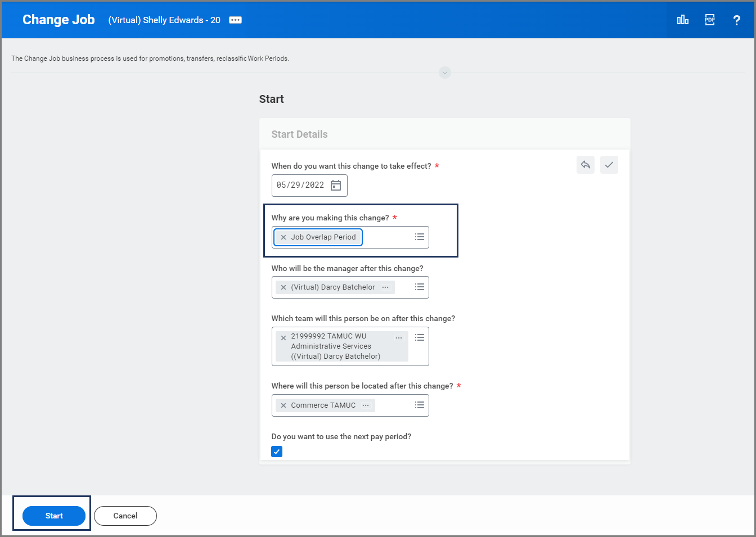Open the team prompt list icon
Image resolution: width=756 pixels, height=537 pixels.
[x=419, y=337]
